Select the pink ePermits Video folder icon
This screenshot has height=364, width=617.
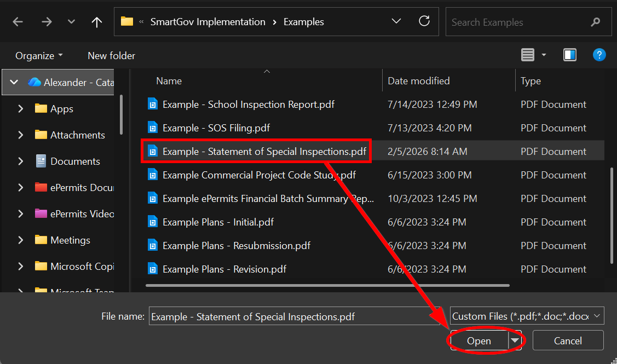click(41, 213)
